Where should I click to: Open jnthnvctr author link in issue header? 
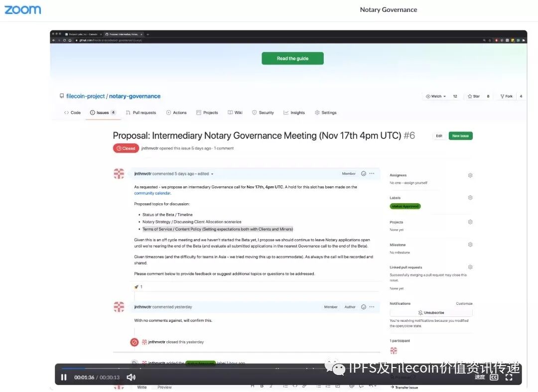coord(149,148)
